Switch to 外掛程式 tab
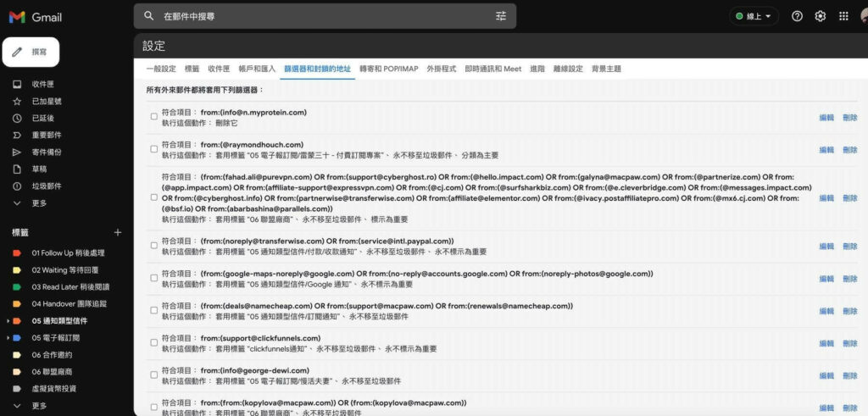This screenshot has height=416, width=868. 441,69
